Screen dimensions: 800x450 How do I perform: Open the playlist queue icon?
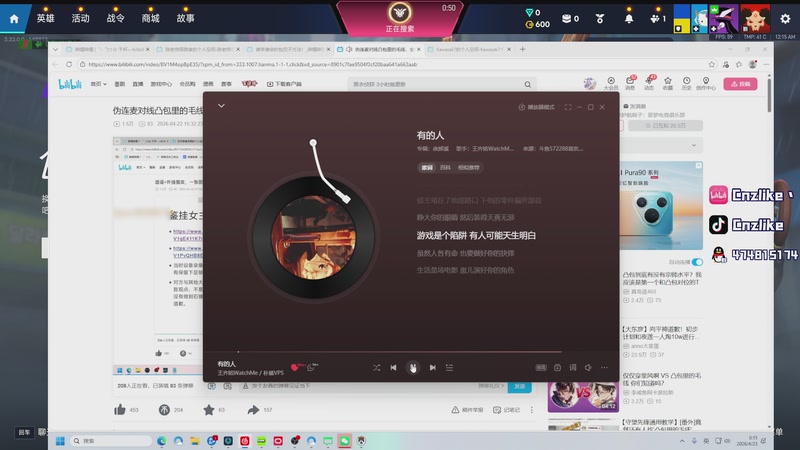point(449,367)
